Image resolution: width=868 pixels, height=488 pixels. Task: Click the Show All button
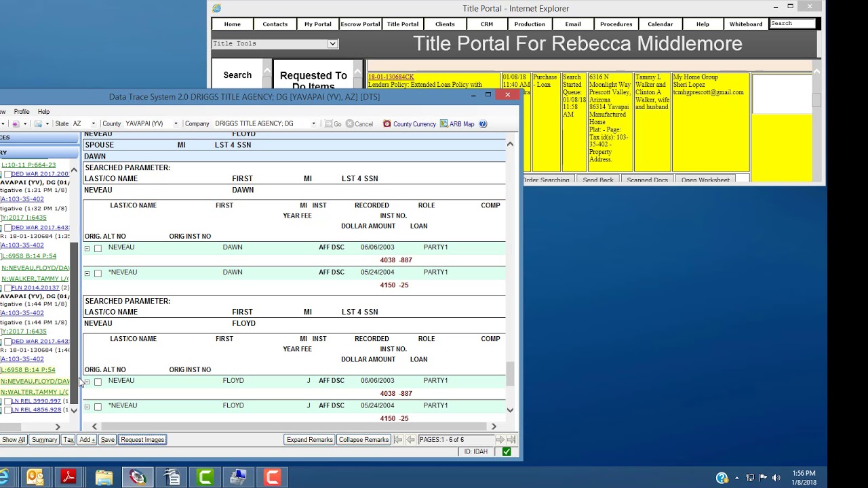pyautogui.click(x=14, y=440)
